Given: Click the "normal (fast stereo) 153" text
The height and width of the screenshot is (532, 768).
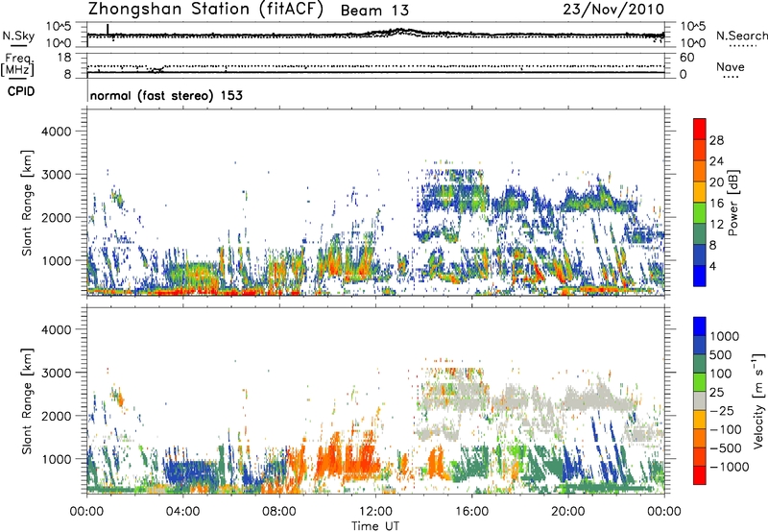Looking at the screenshot, I should (x=166, y=95).
